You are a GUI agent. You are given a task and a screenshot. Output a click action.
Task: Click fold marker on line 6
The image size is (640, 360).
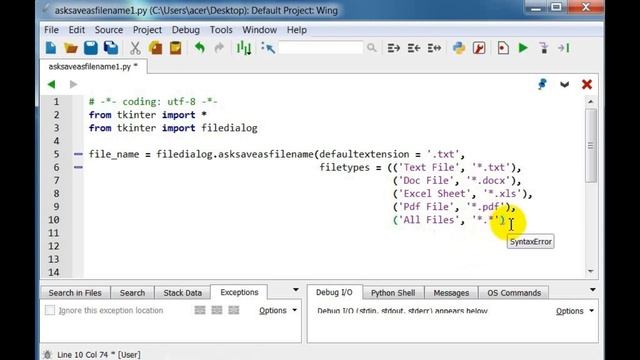(78, 167)
